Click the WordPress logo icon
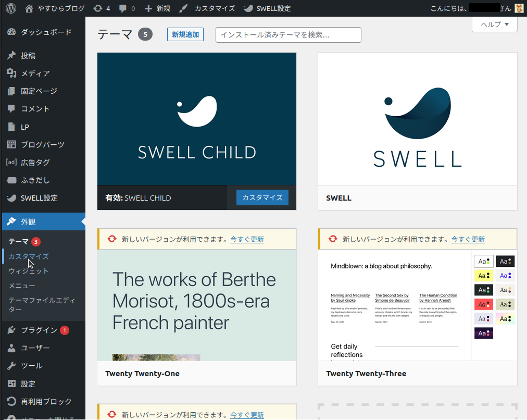The height and width of the screenshot is (420, 527). coord(11,8)
